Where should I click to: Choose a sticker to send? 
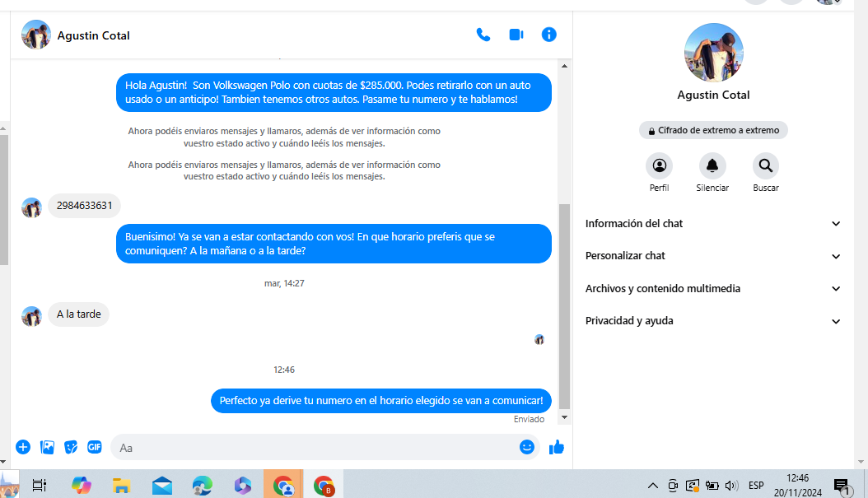[71, 447]
